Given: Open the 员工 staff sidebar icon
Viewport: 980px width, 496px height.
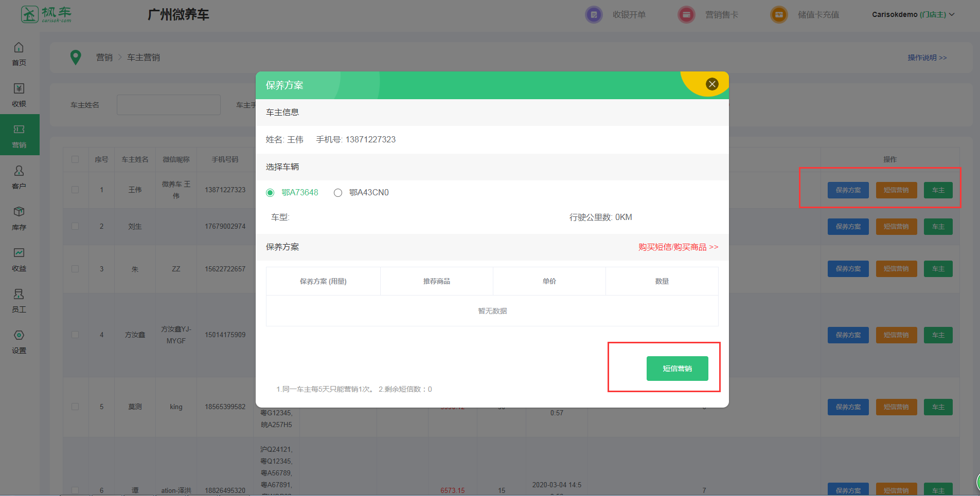Looking at the screenshot, I should (19, 295).
